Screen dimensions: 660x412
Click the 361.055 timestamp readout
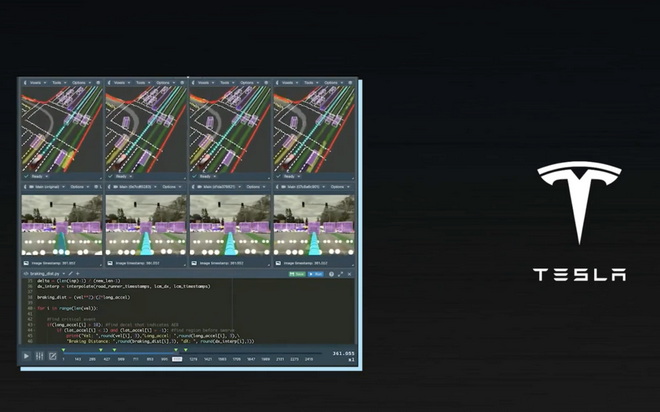click(x=343, y=354)
